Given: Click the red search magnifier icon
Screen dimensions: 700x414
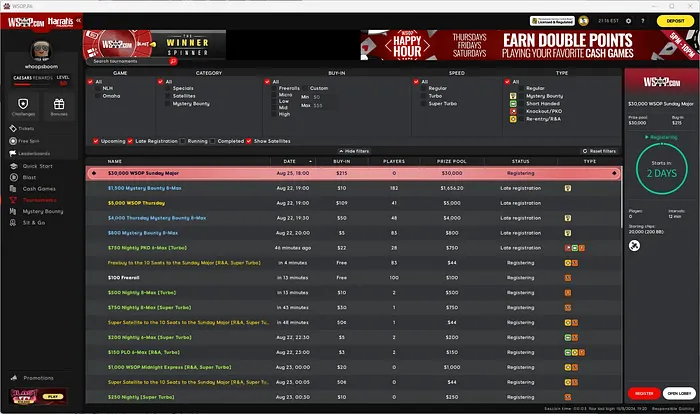Looking at the screenshot, I should pyautogui.click(x=173, y=61).
